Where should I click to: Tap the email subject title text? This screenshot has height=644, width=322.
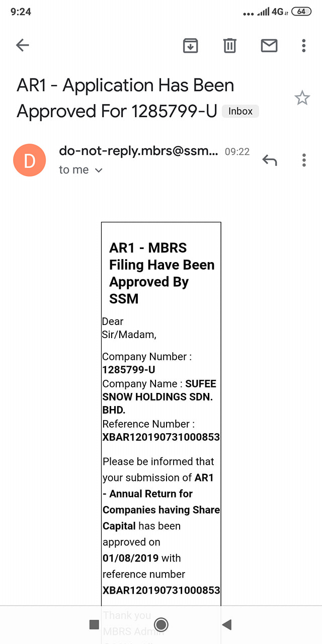[126, 98]
